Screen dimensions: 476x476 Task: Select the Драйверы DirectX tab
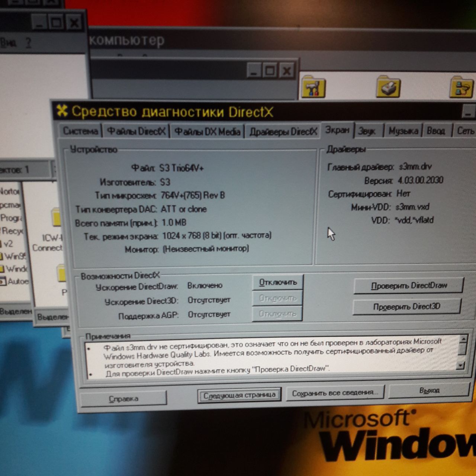click(283, 132)
